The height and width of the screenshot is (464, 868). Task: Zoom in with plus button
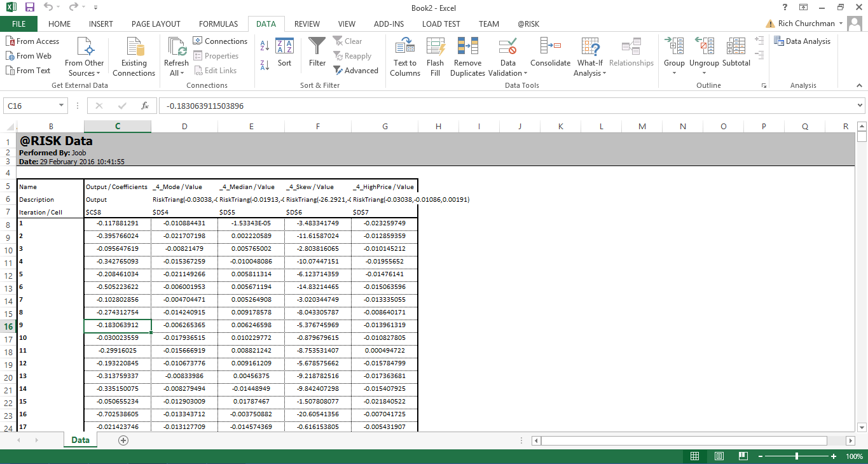[x=834, y=456]
